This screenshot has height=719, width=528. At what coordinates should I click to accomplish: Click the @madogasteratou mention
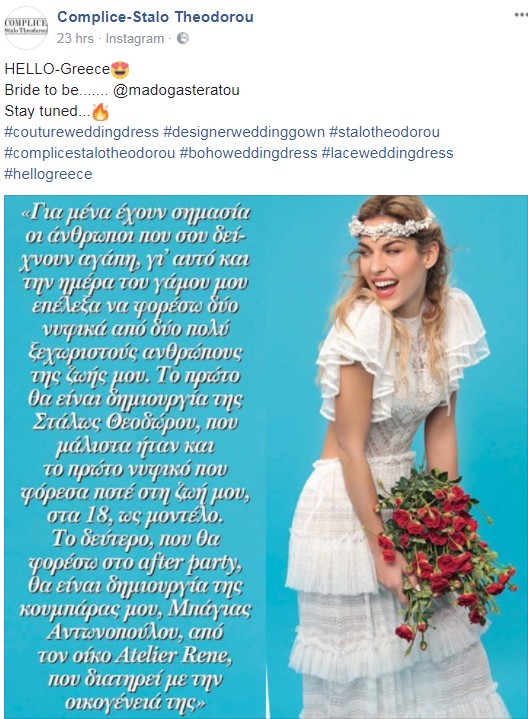tap(176, 90)
